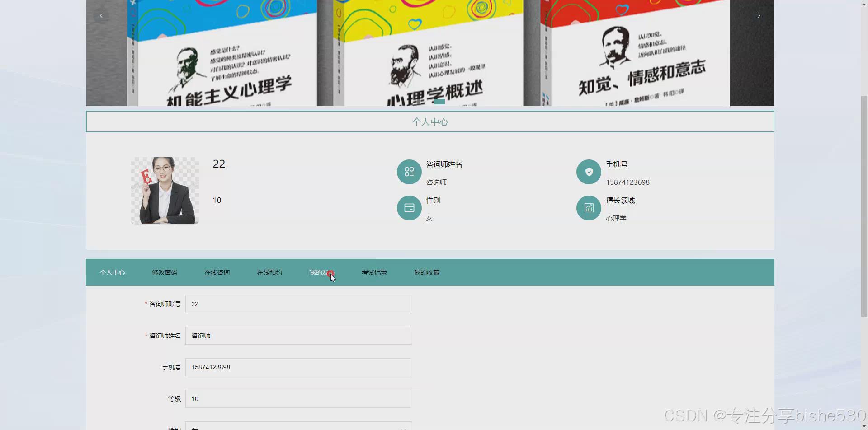This screenshot has height=430, width=868.
Task: Click the previous slide arrow on the carousel
Action: 101,15
